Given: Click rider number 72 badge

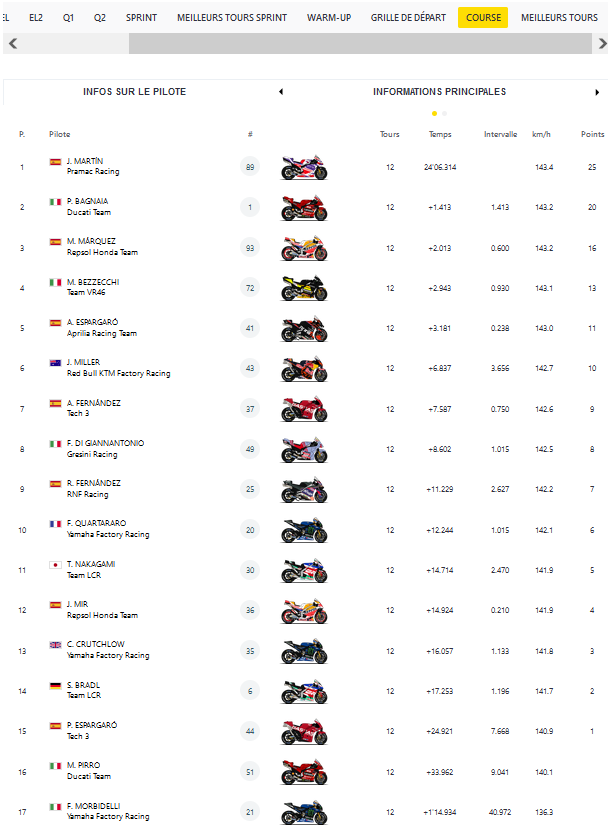Looking at the screenshot, I should click(250, 288).
